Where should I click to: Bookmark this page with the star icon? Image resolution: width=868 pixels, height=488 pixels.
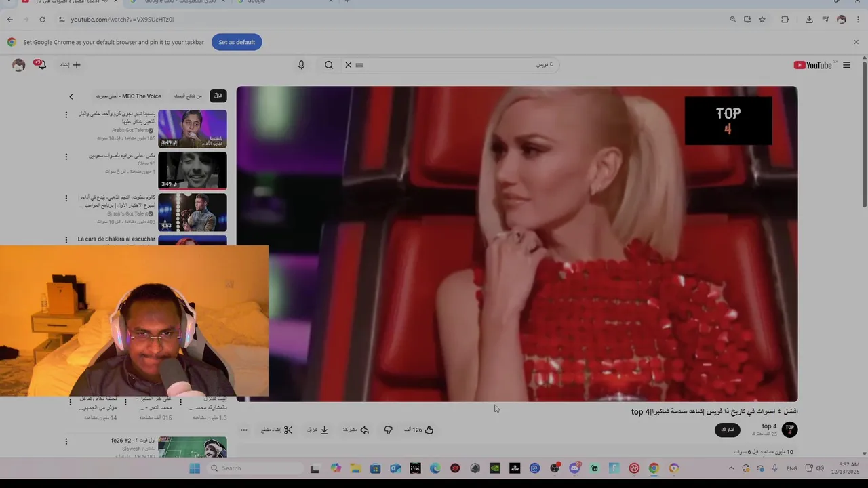(762, 20)
